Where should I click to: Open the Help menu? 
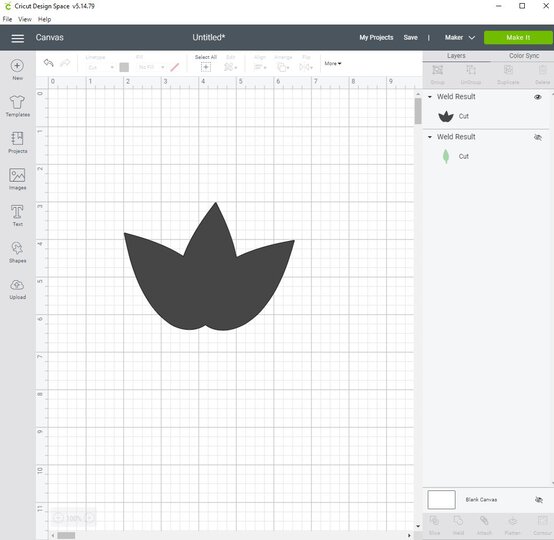point(45,19)
